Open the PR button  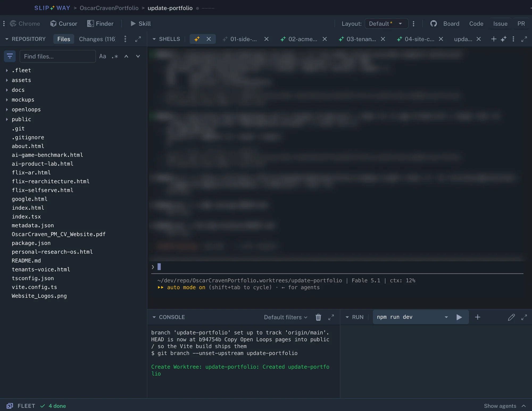point(521,24)
